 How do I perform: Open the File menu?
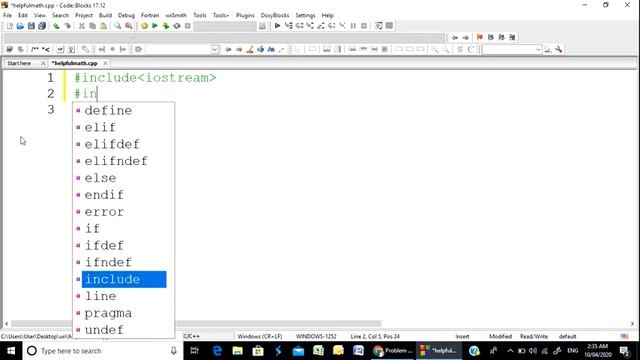7,15
